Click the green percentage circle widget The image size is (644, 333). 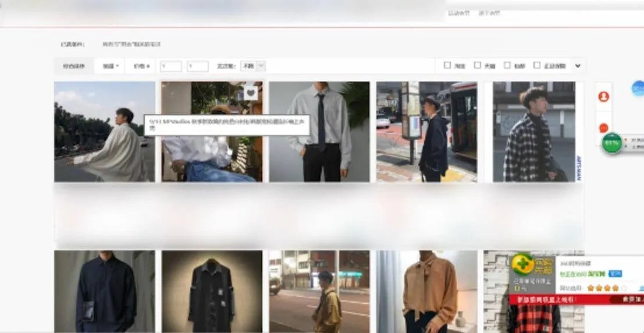[x=611, y=143]
